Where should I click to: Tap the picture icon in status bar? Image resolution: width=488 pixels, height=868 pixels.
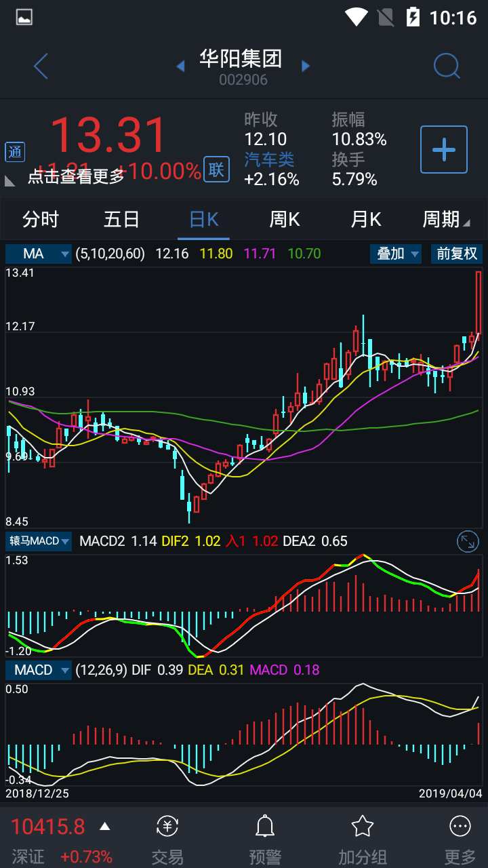coord(24,17)
